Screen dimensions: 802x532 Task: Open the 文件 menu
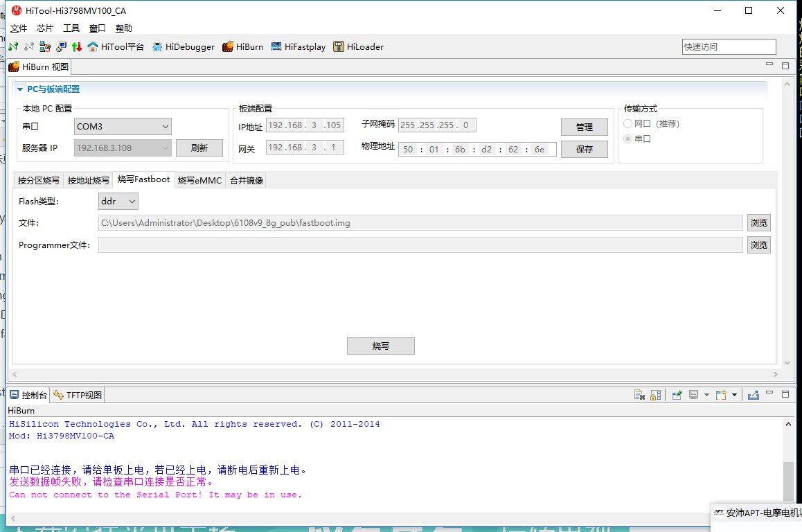point(19,28)
